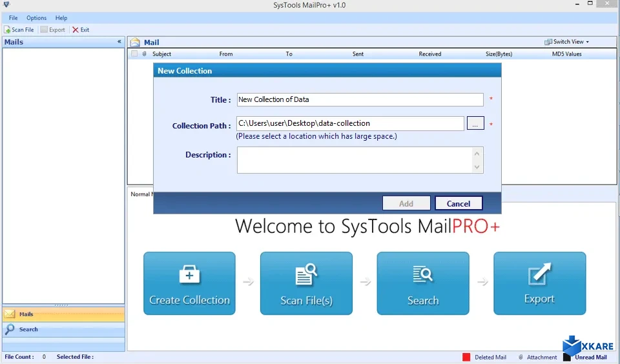Screen dimensions: 620x364
Task: Click the Mail panel envelope icon
Action: coord(135,43)
